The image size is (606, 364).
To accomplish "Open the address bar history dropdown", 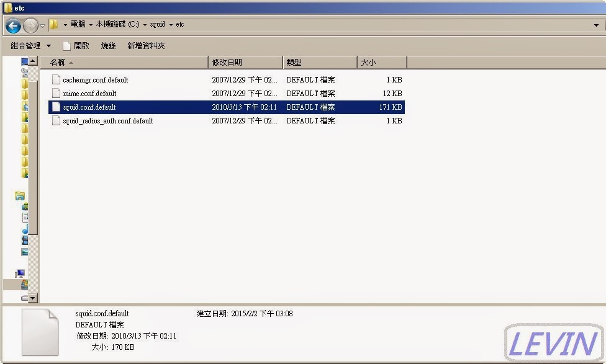I will [596, 25].
